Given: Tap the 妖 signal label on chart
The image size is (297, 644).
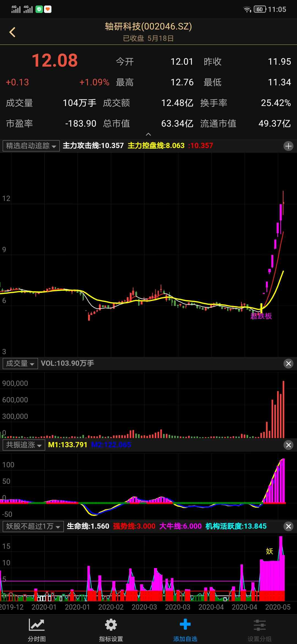Looking at the screenshot, I should [269, 551].
